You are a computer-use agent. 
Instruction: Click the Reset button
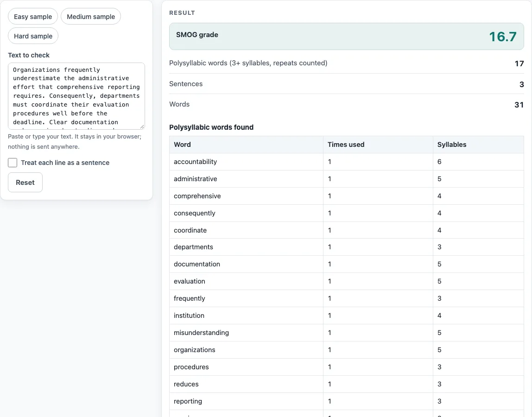(x=25, y=182)
